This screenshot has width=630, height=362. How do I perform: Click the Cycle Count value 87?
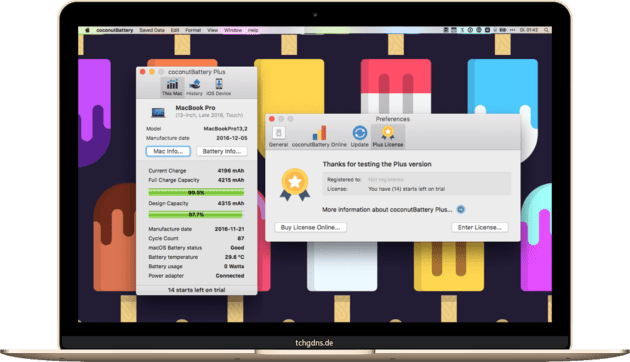point(241,238)
